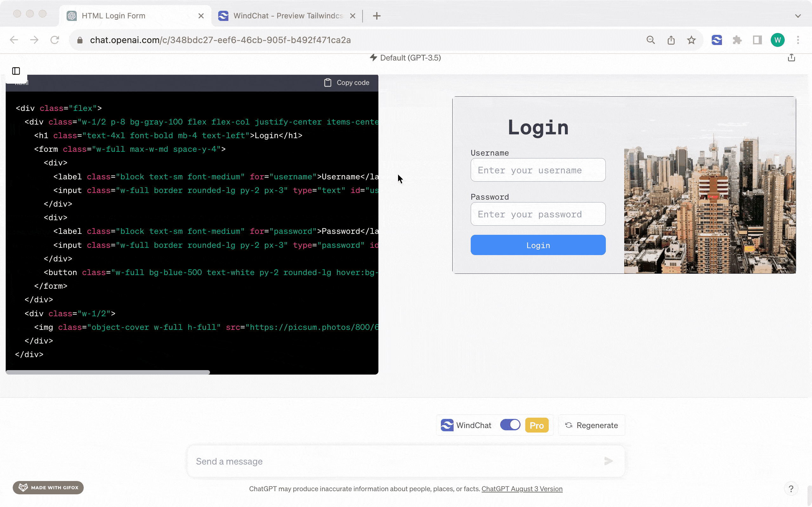Image resolution: width=812 pixels, height=507 pixels.
Task: Turn off the WindChat toggle switch
Action: click(x=510, y=425)
